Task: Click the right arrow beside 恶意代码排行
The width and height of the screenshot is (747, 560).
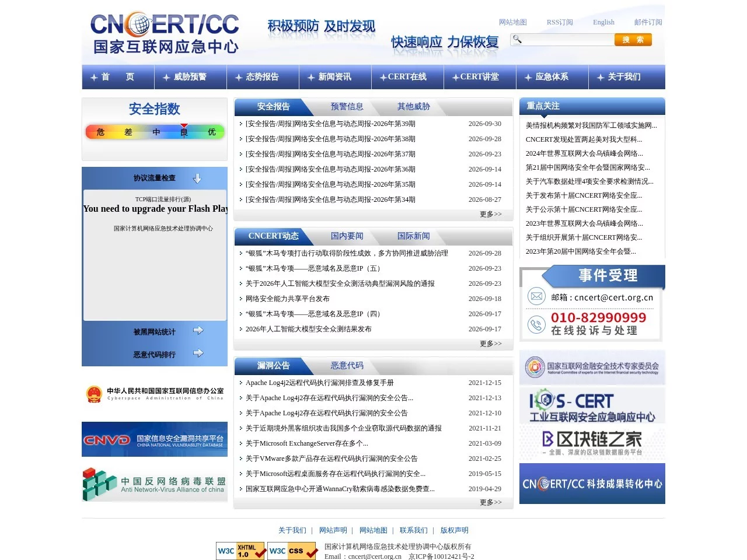Action: pyautogui.click(x=198, y=353)
